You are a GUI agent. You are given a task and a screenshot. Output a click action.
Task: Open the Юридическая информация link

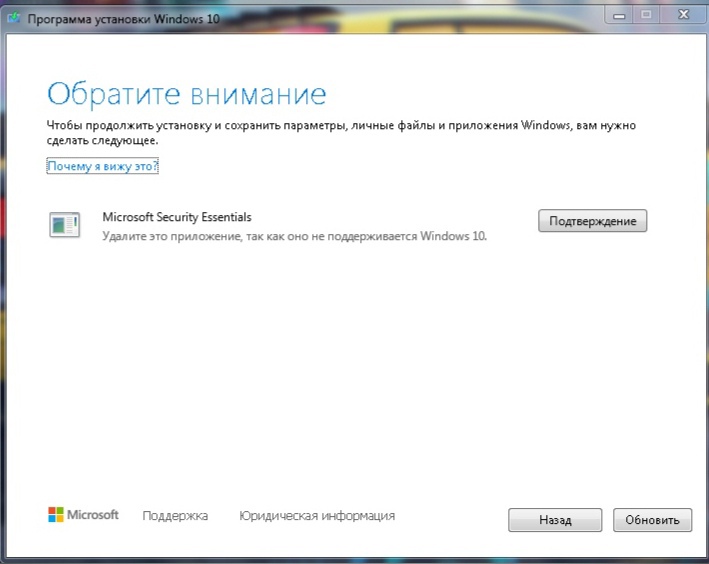tap(317, 516)
